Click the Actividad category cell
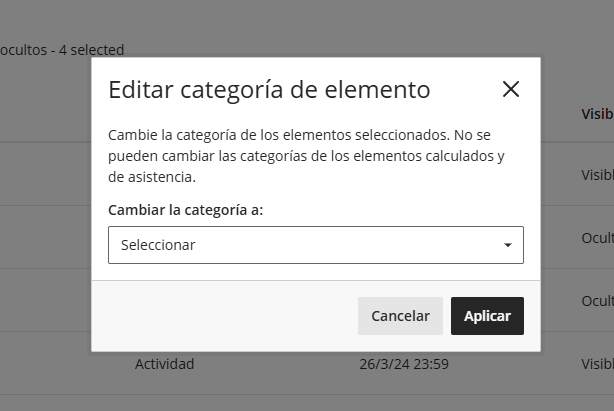The height and width of the screenshot is (411, 614). (164, 364)
